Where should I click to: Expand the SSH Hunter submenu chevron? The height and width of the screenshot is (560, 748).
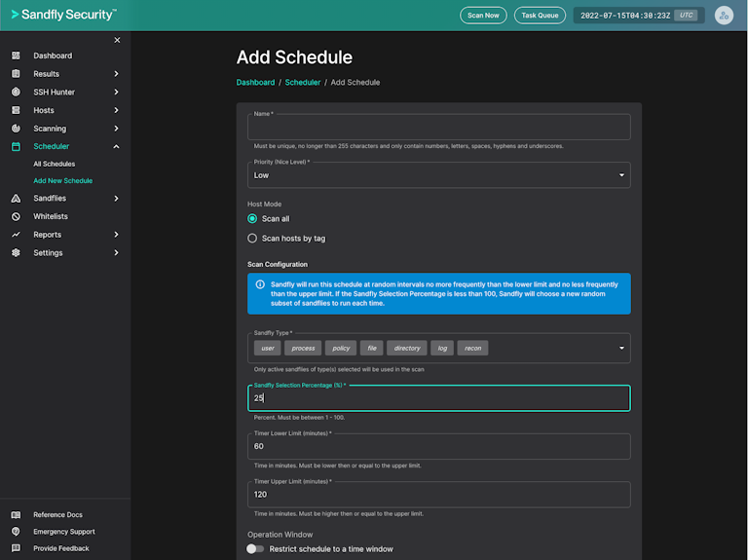coord(116,92)
